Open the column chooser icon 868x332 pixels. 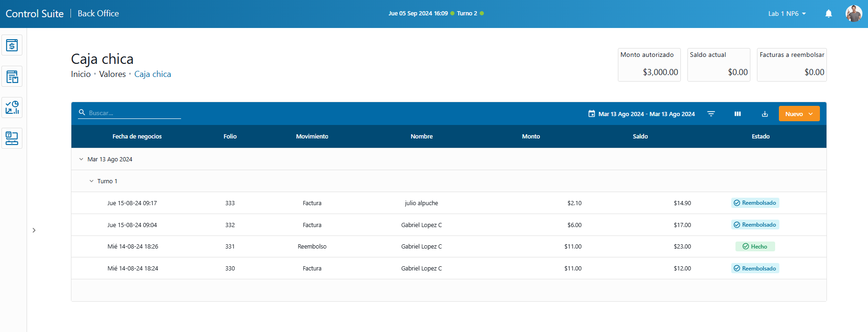tap(737, 114)
